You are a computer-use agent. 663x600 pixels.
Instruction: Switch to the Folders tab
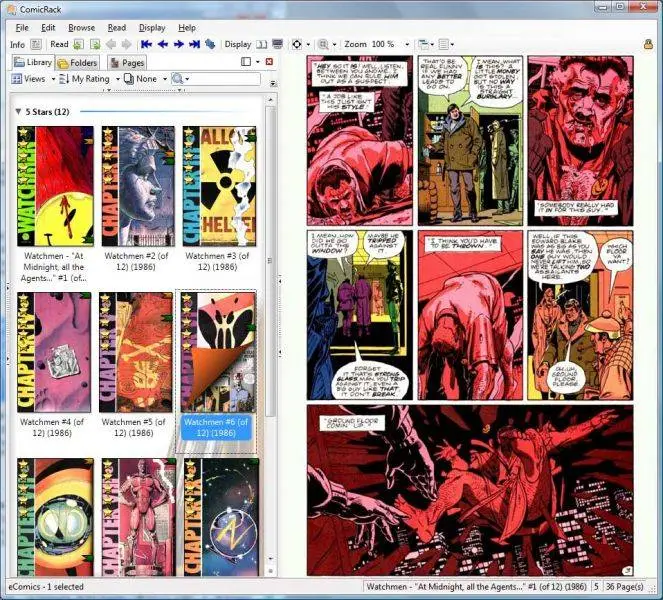coord(77,63)
